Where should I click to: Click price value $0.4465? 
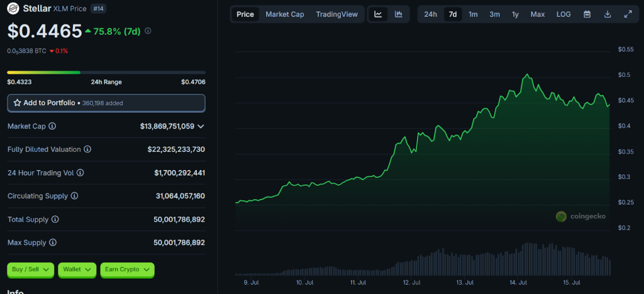click(45, 31)
